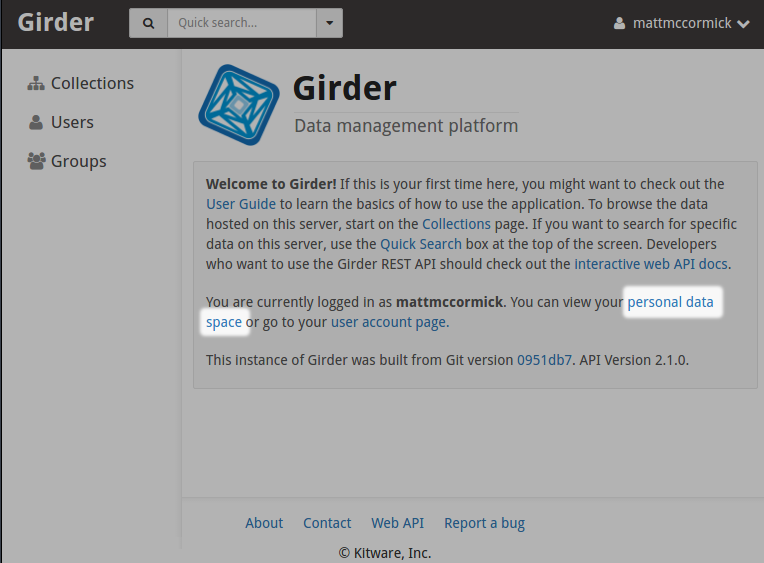Open the interactive web API docs link

tap(651, 264)
